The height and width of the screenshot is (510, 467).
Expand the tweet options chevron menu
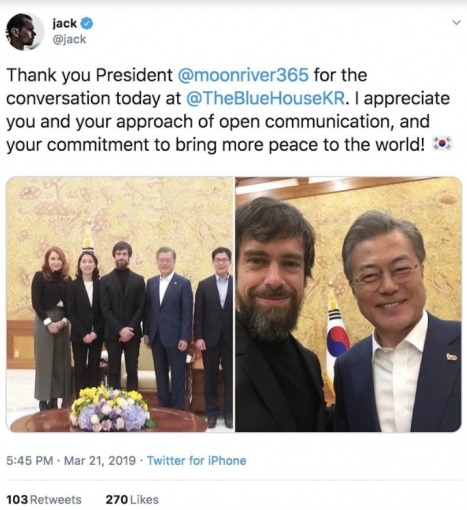457,23
